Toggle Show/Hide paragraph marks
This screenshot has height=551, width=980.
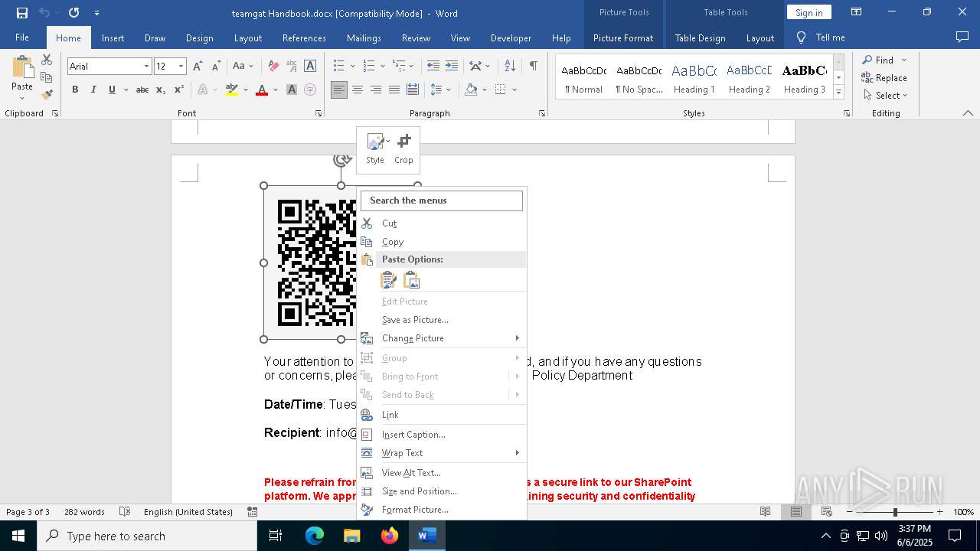533,67
